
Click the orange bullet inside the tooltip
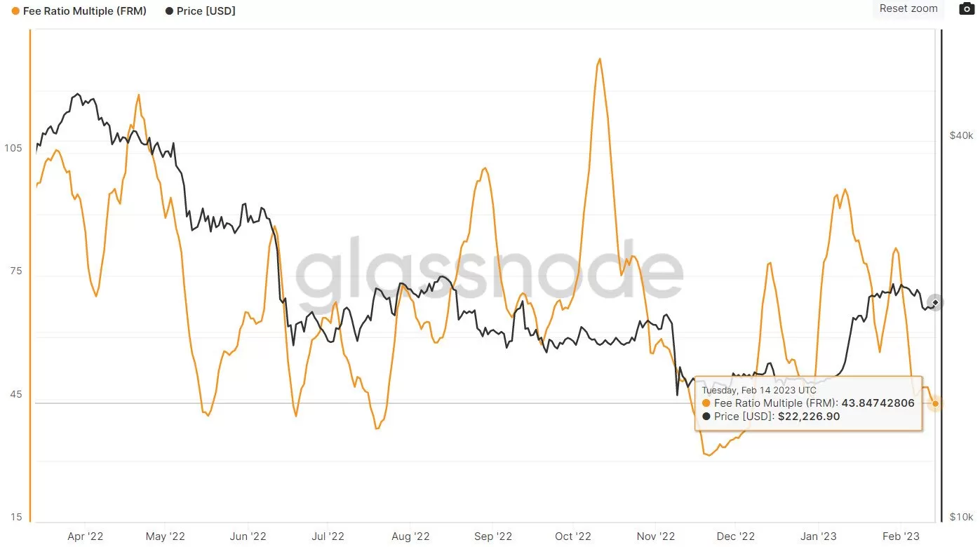click(x=706, y=403)
